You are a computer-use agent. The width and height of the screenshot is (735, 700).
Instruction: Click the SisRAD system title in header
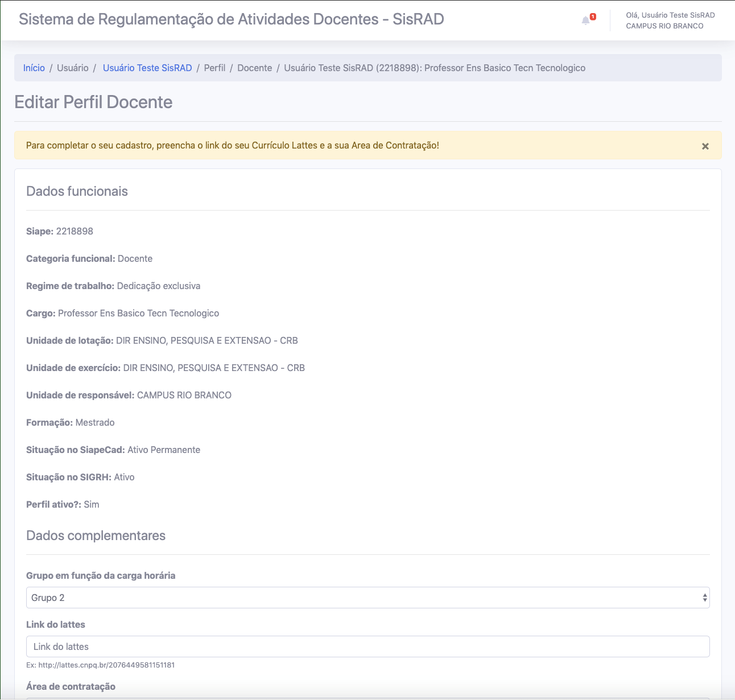(x=231, y=19)
